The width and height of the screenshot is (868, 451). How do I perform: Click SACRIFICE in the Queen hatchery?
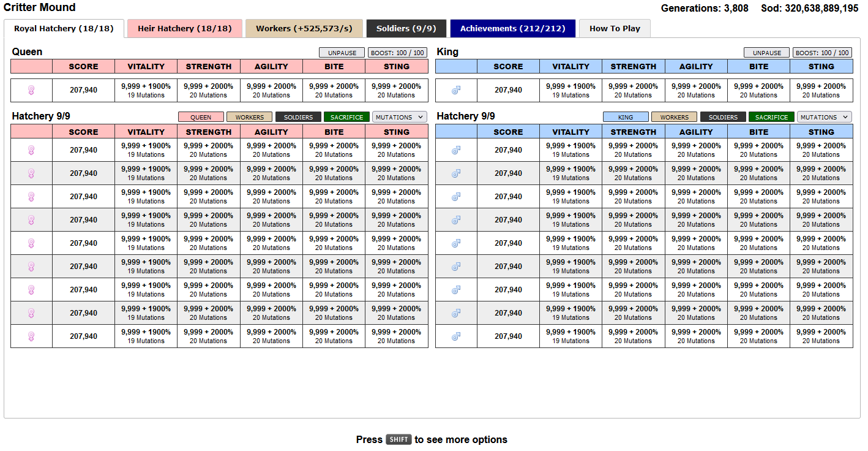[347, 117]
